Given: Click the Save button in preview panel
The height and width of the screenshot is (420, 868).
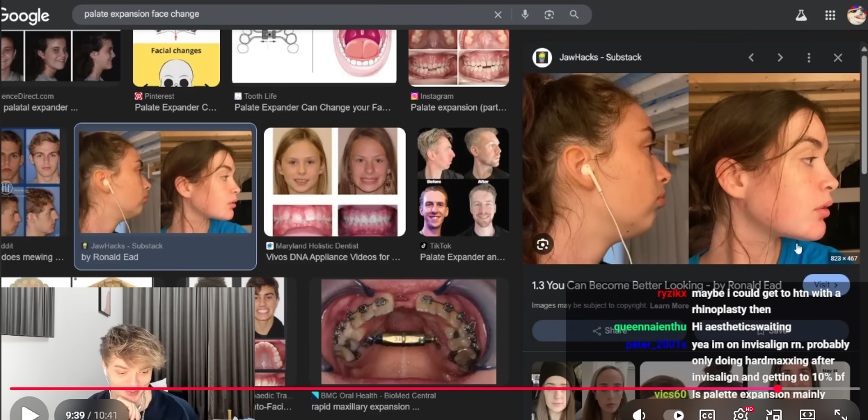Looking at the screenshot, I should (x=771, y=330).
